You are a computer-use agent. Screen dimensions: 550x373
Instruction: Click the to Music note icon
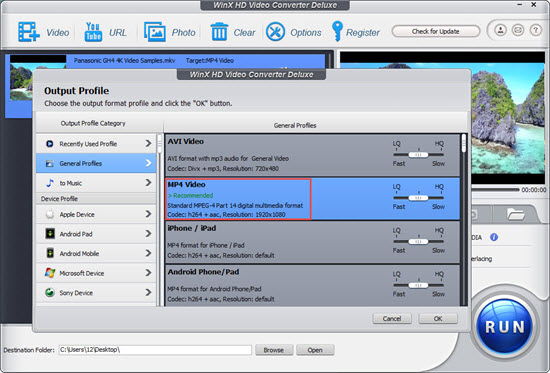[x=50, y=183]
